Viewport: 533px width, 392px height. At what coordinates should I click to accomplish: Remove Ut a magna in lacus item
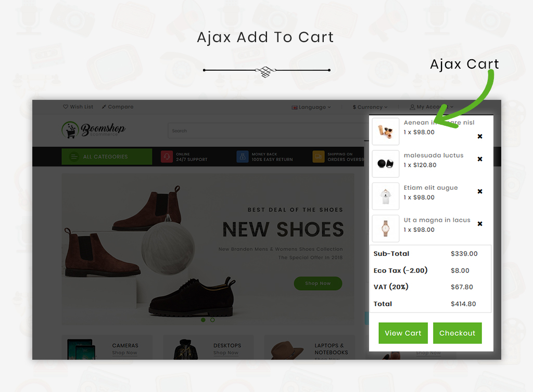click(x=479, y=224)
